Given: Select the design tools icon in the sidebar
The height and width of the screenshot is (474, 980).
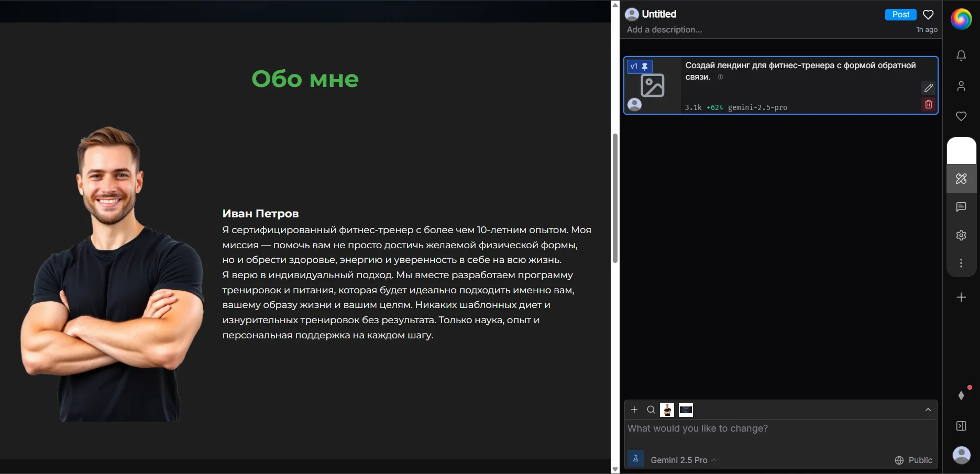Looking at the screenshot, I should click(962, 178).
